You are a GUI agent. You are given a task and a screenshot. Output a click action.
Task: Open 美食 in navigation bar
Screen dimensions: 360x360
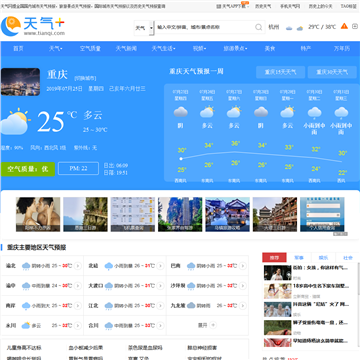pyautogui.click(x=270, y=49)
